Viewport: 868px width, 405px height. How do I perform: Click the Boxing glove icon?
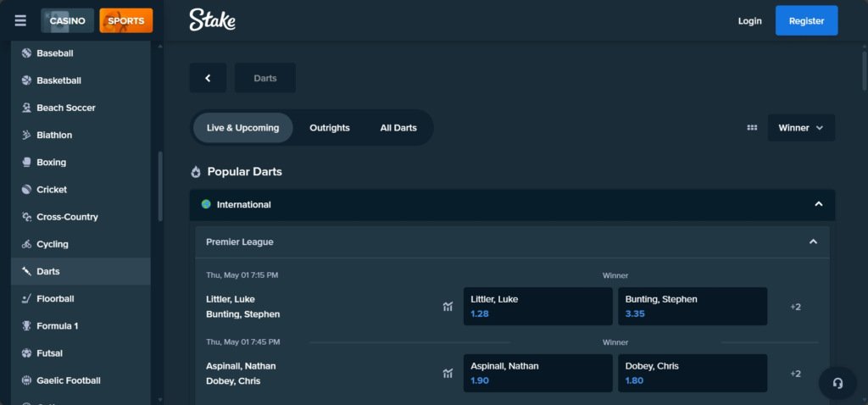[x=26, y=162]
